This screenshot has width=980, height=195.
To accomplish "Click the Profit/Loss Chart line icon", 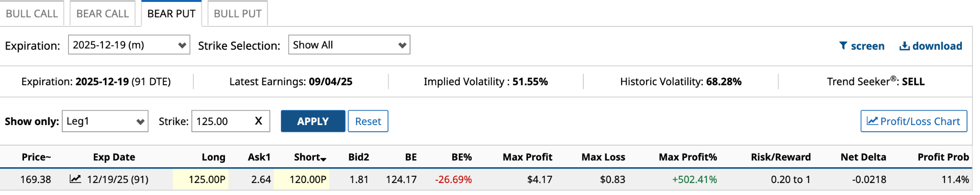I will [872, 121].
